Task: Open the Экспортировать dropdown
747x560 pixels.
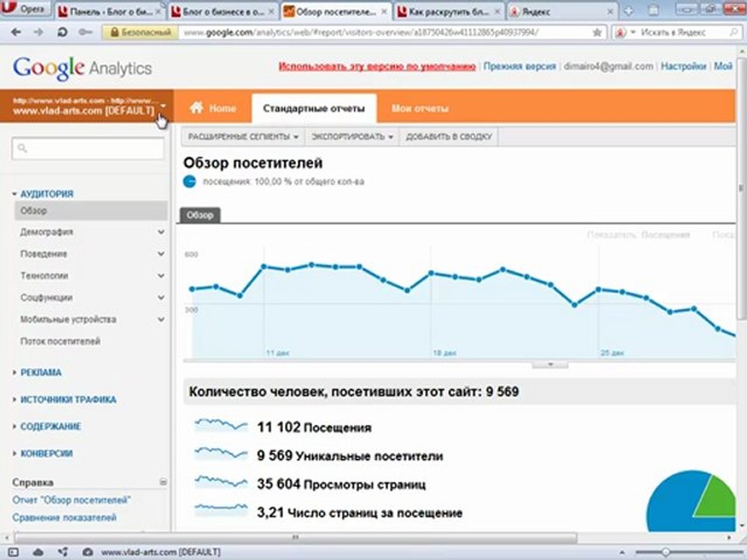Action: (352, 137)
